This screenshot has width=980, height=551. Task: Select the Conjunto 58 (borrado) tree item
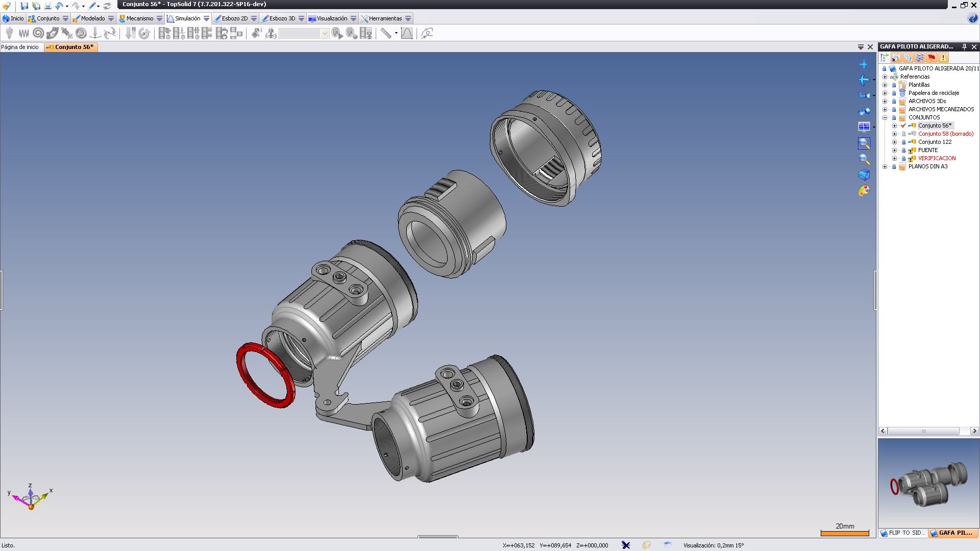946,134
